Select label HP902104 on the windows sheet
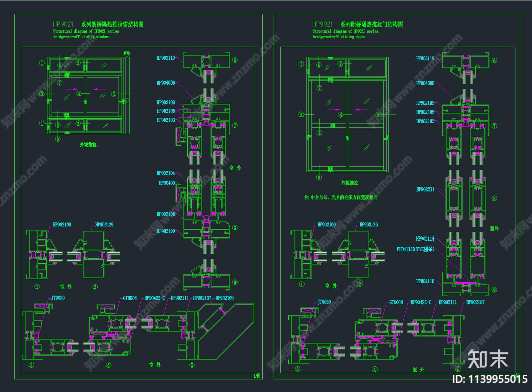The width and height of the screenshot is (532, 392). (166, 173)
